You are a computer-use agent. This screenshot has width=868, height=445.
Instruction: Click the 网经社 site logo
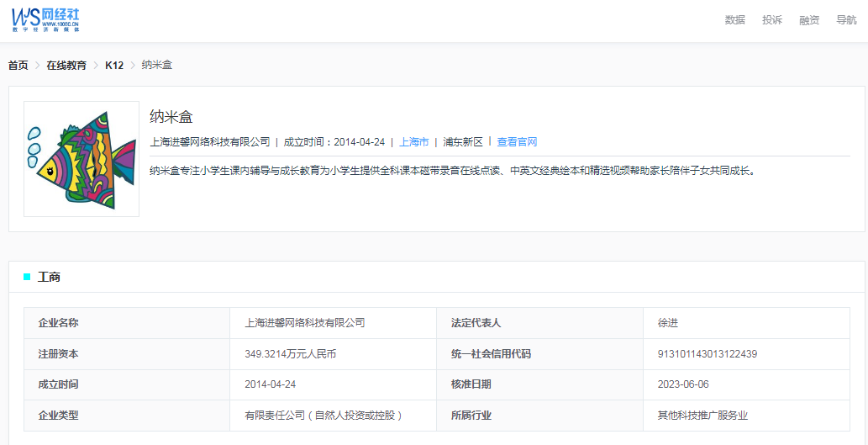pyautogui.click(x=46, y=19)
